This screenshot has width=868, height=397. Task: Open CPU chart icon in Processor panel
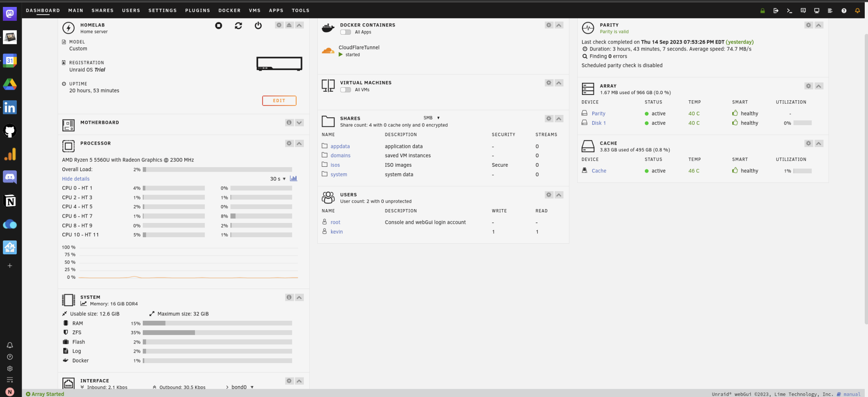point(293,179)
